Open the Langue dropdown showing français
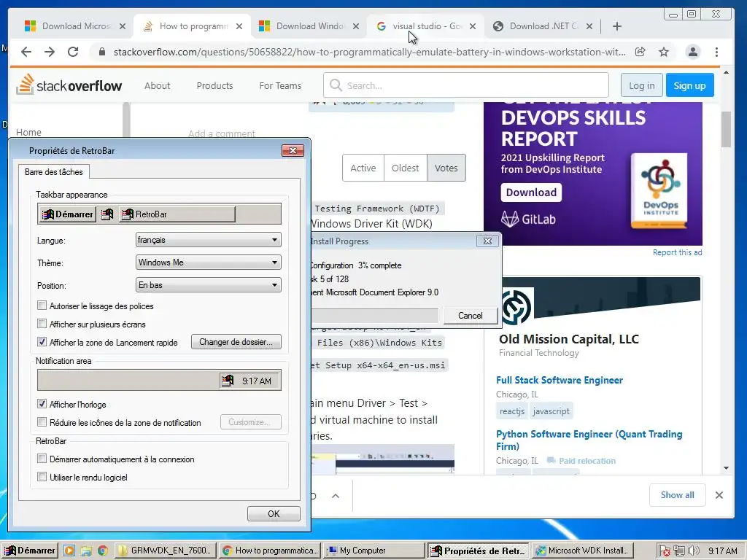Image resolution: width=747 pixels, height=560 pixels. 208,239
